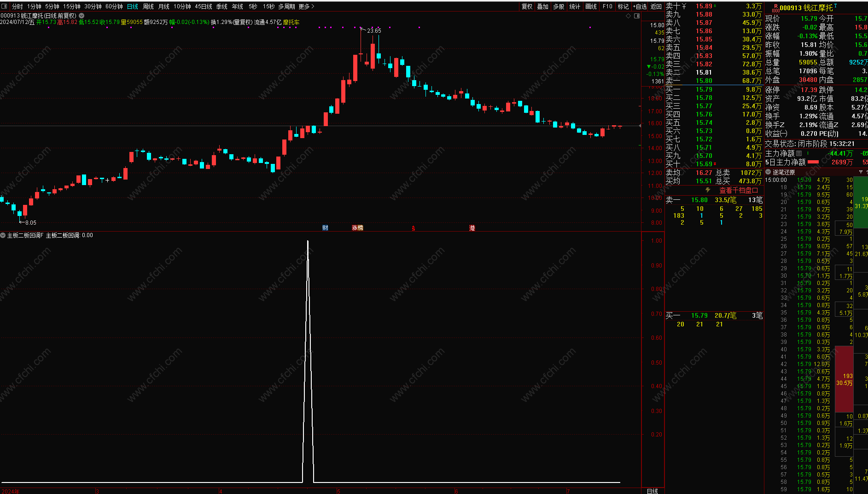
Task: Select the 5秒 period tab
Action: pos(253,6)
